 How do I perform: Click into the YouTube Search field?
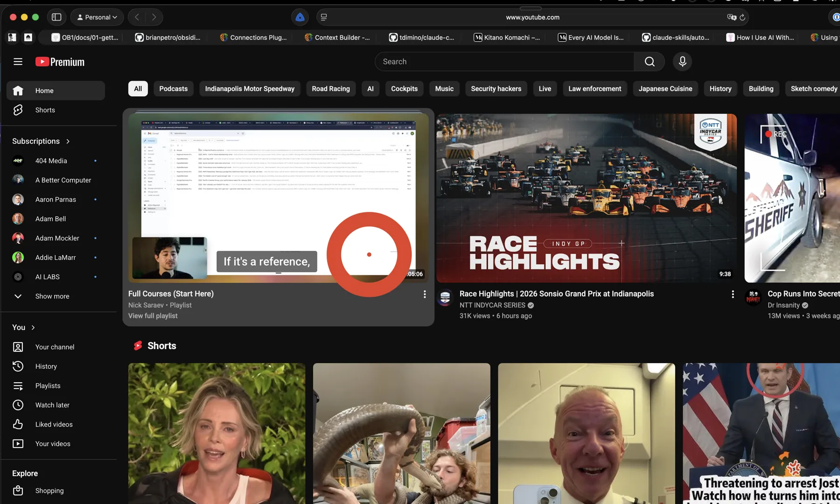tap(504, 62)
